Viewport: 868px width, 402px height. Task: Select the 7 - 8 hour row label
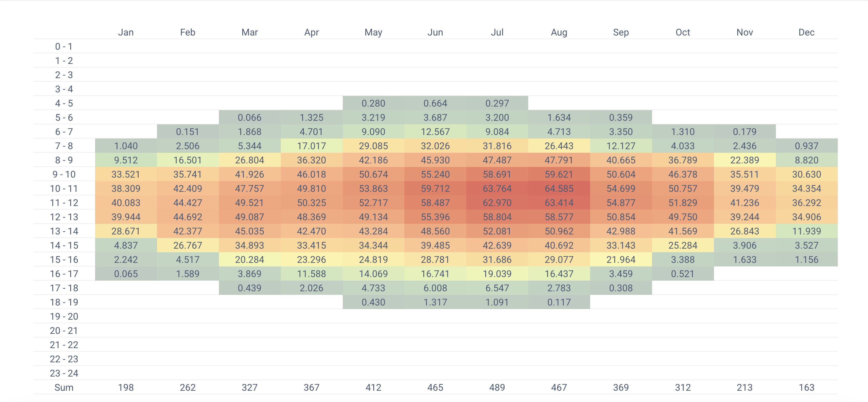pyautogui.click(x=64, y=146)
